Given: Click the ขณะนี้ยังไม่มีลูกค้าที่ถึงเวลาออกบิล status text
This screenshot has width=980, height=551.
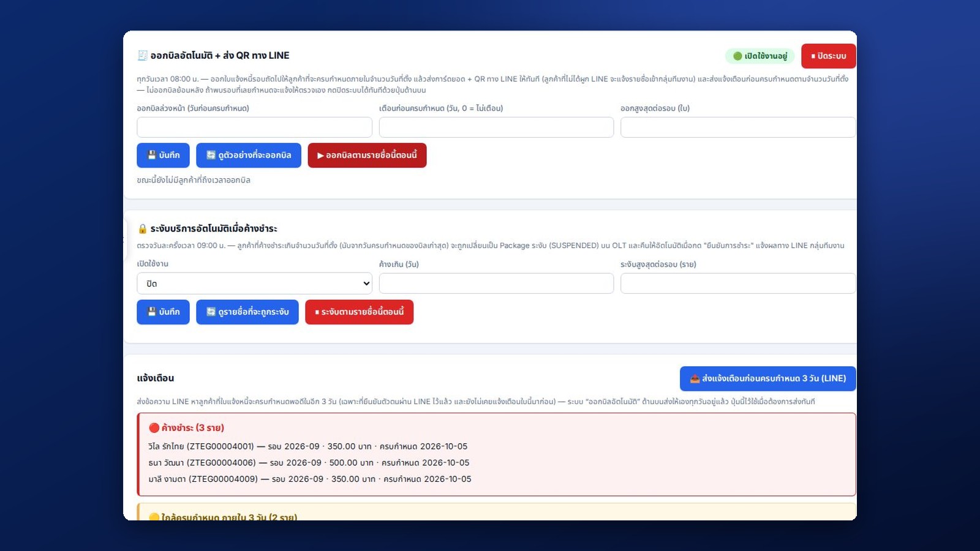Looking at the screenshot, I should coord(194,180).
